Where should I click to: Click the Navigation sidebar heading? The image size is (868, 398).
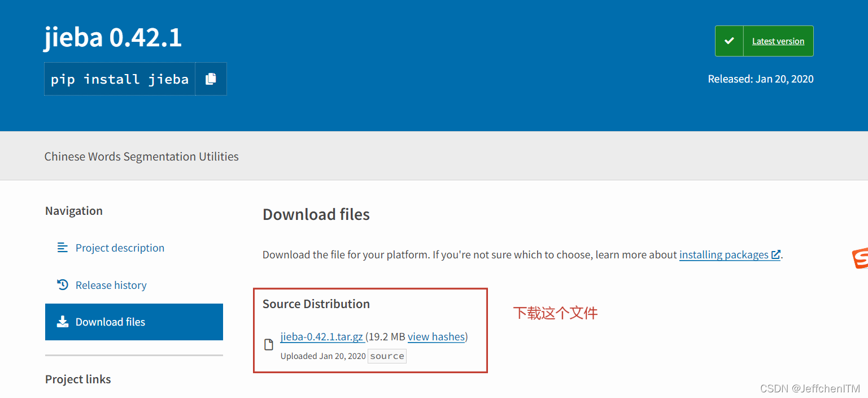click(x=74, y=211)
